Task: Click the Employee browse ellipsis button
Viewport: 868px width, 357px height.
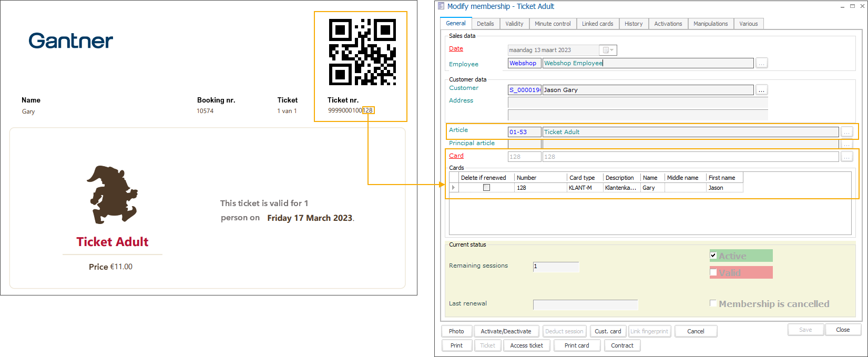Action: pos(762,63)
